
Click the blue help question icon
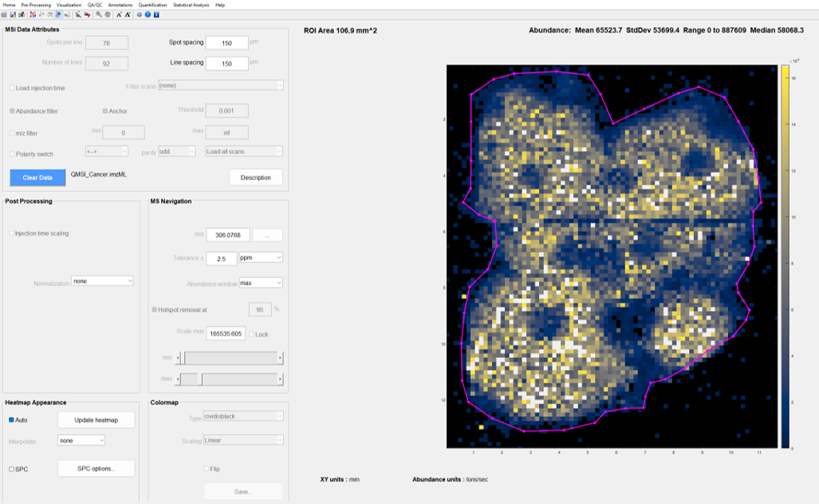pyautogui.click(x=148, y=14)
